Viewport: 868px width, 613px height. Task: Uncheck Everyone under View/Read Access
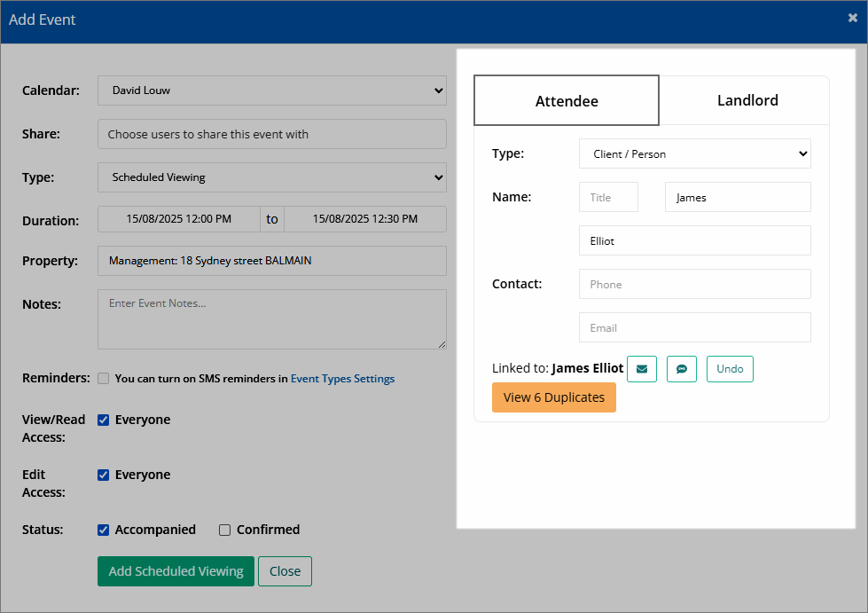(x=104, y=420)
